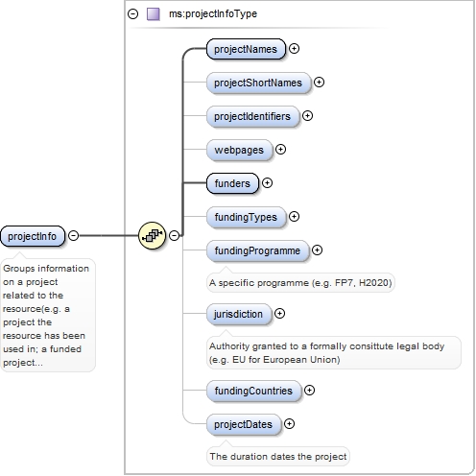Select the webpages element node
476x476 pixels.
(239, 150)
